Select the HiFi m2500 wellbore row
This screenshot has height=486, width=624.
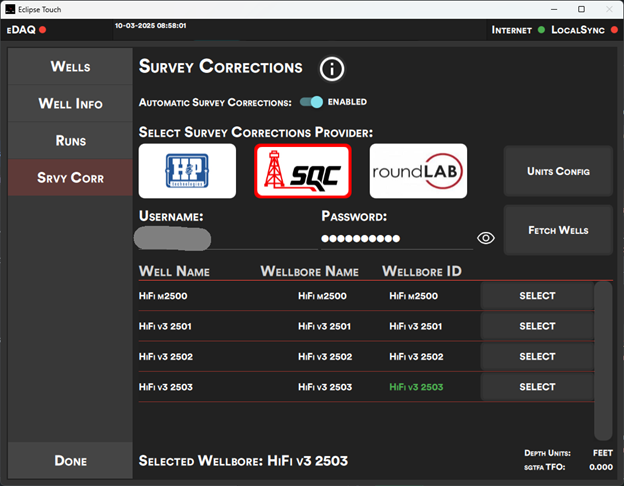[x=537, y=296]
